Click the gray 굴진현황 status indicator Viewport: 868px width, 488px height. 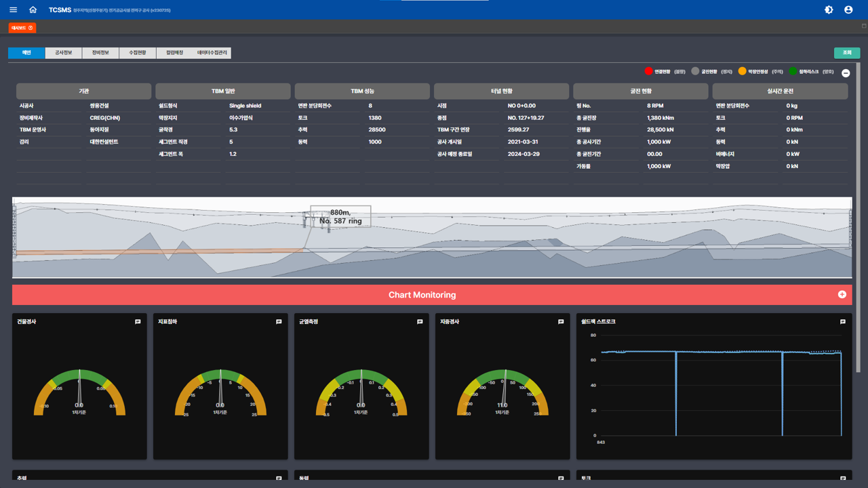point(695,71)
